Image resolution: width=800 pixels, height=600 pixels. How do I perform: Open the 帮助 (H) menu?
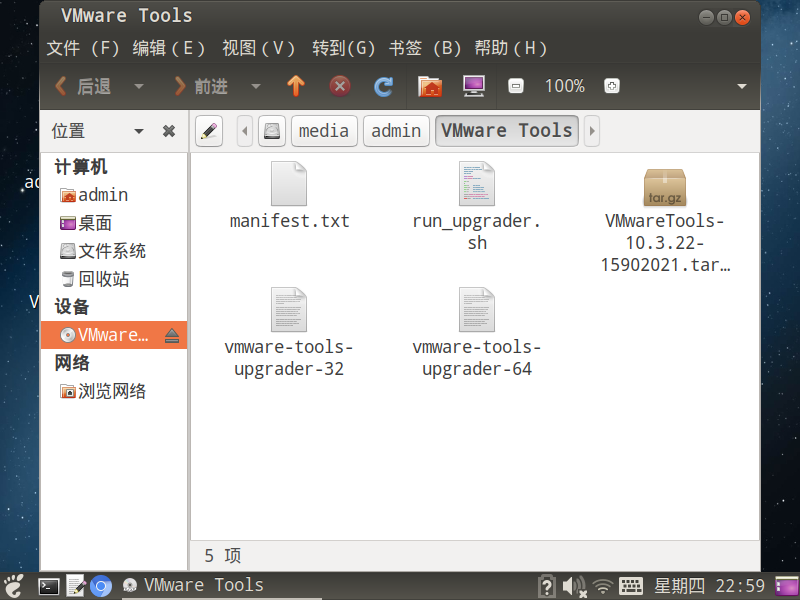(x=511, y=48)
